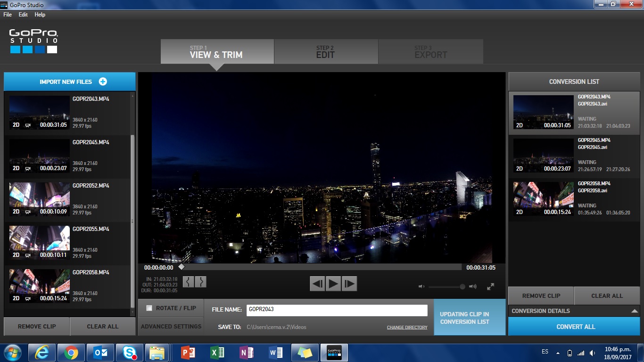Select Step 1 View & Trim tab
The image size is (644, 362).
[x=217, y=51]
